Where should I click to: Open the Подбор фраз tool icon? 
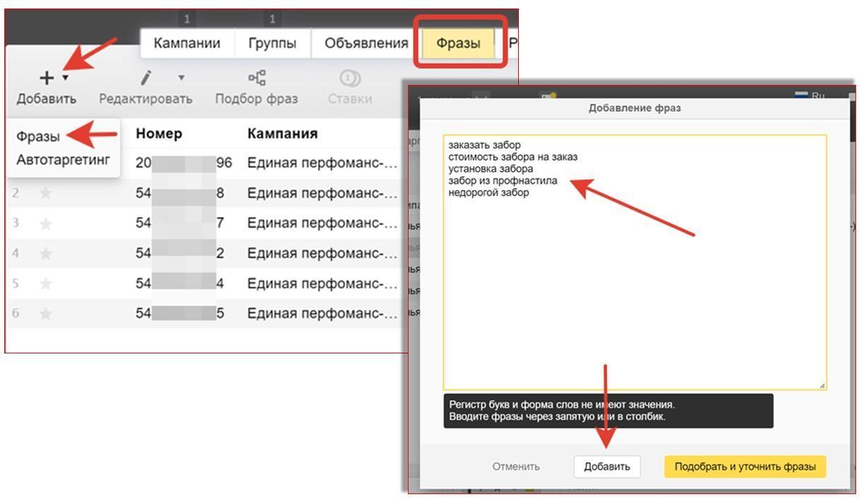[256, 77]
